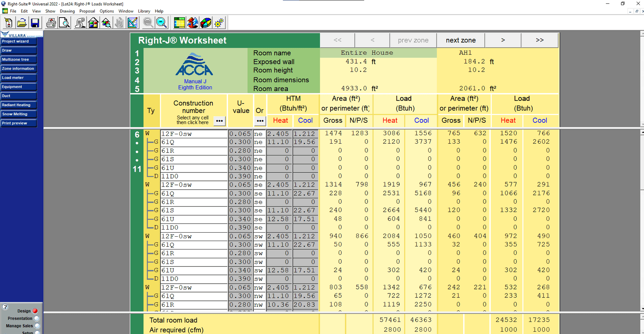Image resolution: width=644 pixels, height=334 pixels.
Task: Click the U-value 0.065 cell for ne wall
Action: (x=240, y=134)
